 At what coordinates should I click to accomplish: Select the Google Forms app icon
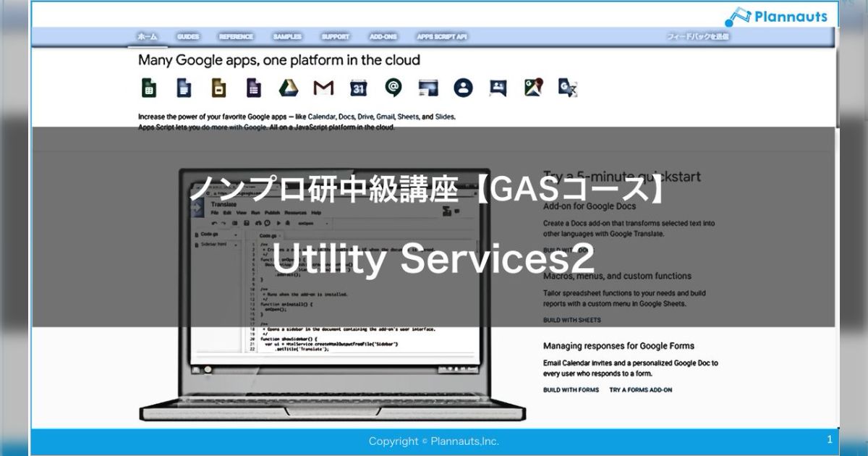(253, 88)
